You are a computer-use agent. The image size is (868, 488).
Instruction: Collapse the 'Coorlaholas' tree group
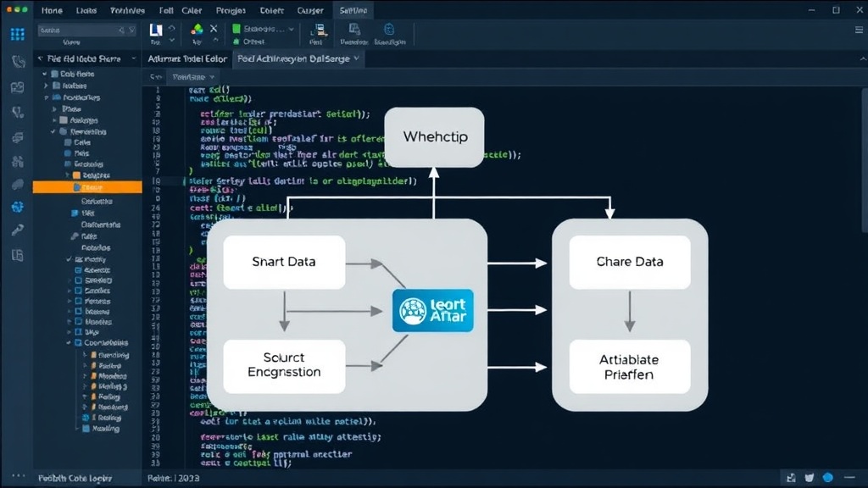coord(70,342)
